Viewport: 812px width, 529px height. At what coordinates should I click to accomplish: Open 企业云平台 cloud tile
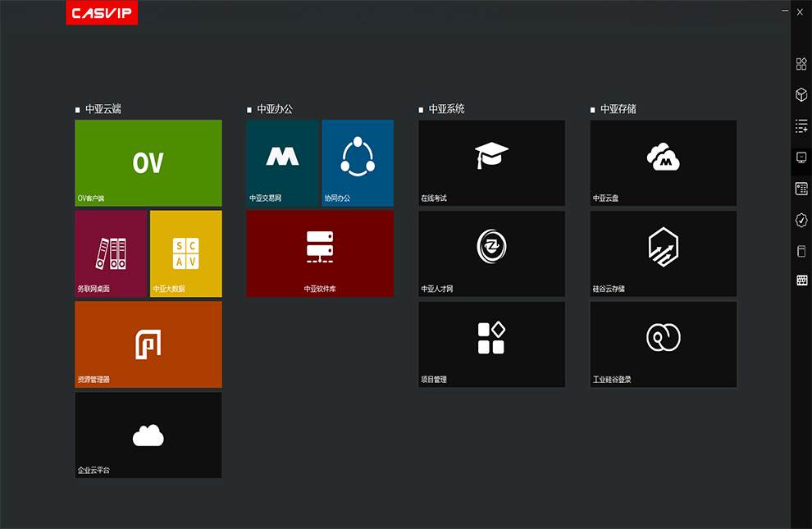148,435
